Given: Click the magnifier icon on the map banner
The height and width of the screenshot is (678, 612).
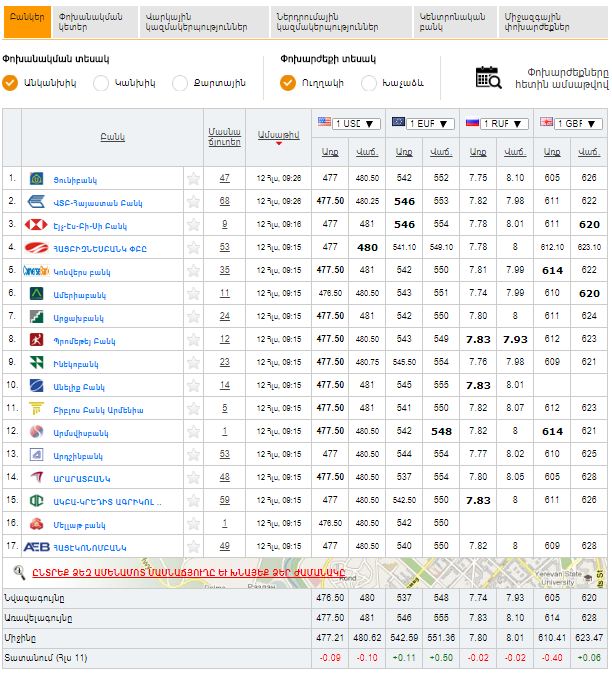Looking at the screenshot, I should point(18,572).
